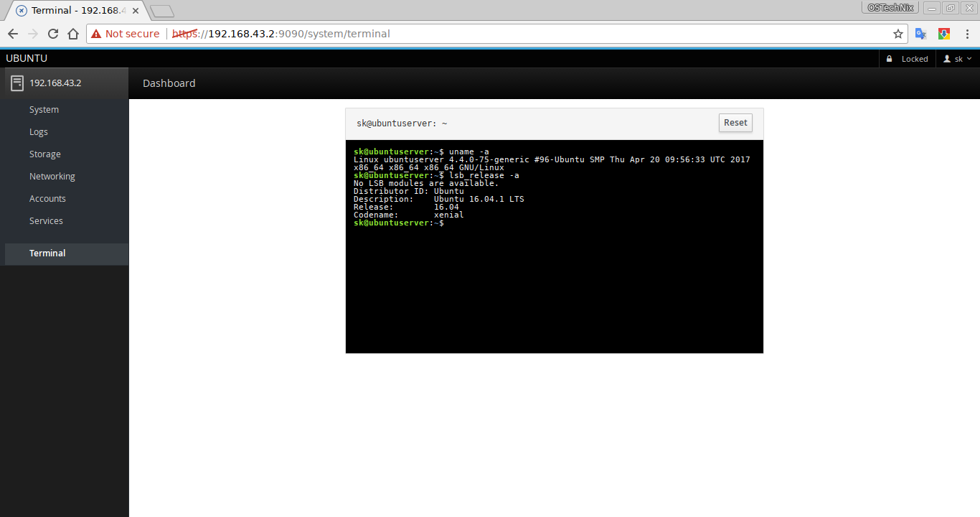This screenshot has height=517, width=980.
Task: Select the Services sidebar entry
Action: click(46, 220)
